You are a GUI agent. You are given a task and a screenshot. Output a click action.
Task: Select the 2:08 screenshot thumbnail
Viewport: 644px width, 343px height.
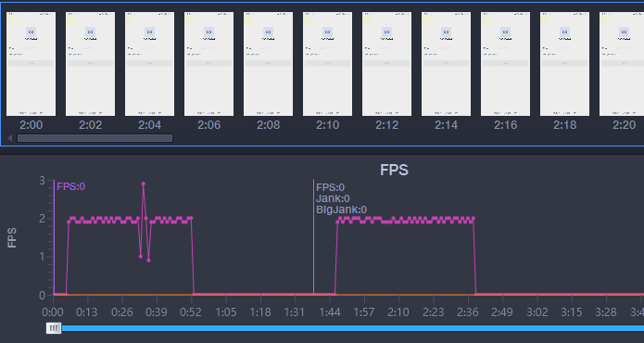268,64
